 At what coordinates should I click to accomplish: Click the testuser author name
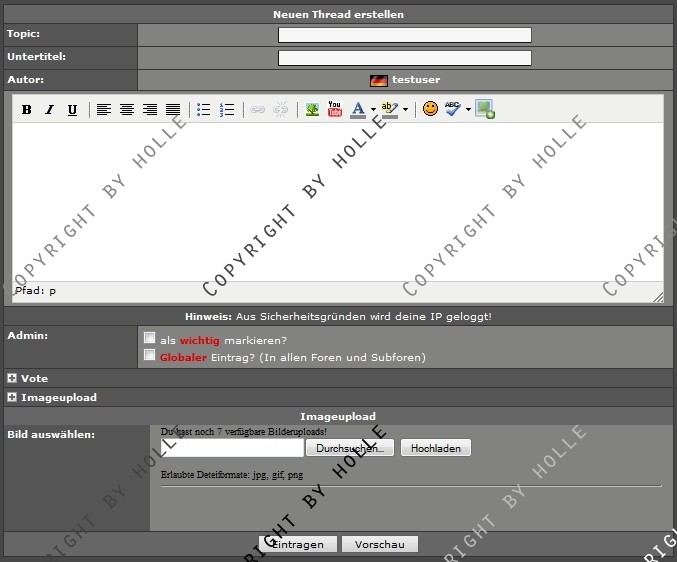coord(416,80)
